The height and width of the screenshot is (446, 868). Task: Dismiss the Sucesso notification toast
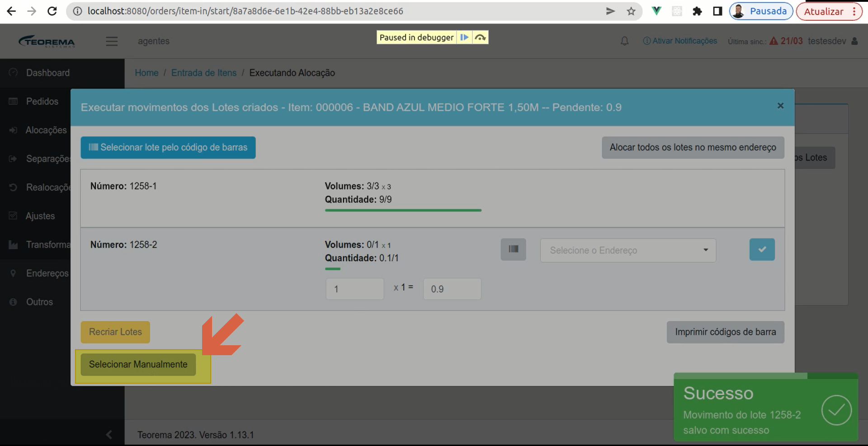pyautogui.click(x=766, y=408)
